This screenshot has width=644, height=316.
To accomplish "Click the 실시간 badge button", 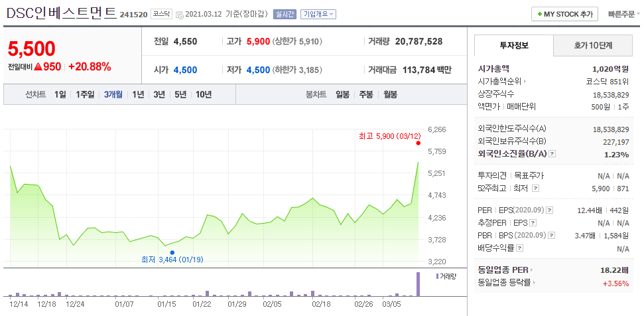I will coord(285,14).
